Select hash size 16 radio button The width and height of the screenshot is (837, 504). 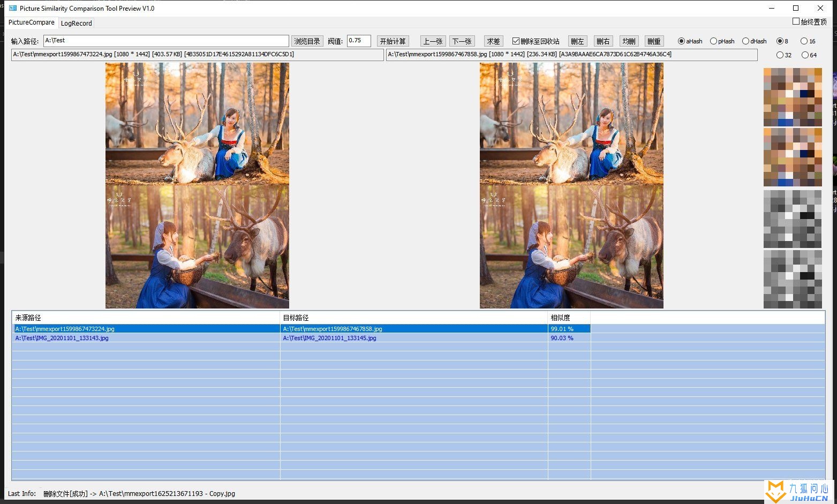(x=808, y=41)
